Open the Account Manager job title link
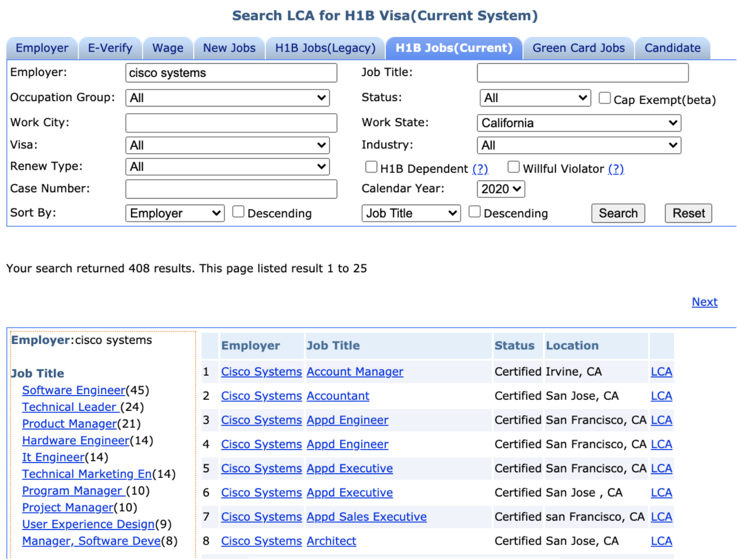 click(x=355, y=372)
